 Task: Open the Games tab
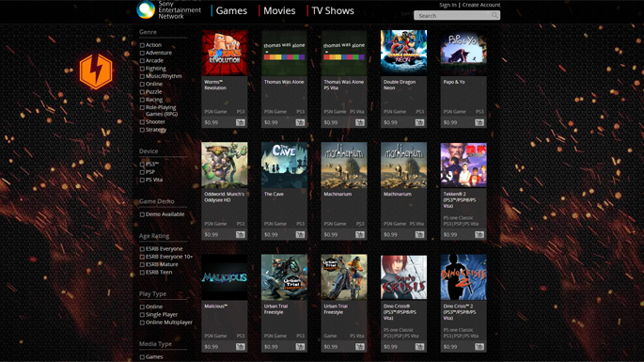231,10
